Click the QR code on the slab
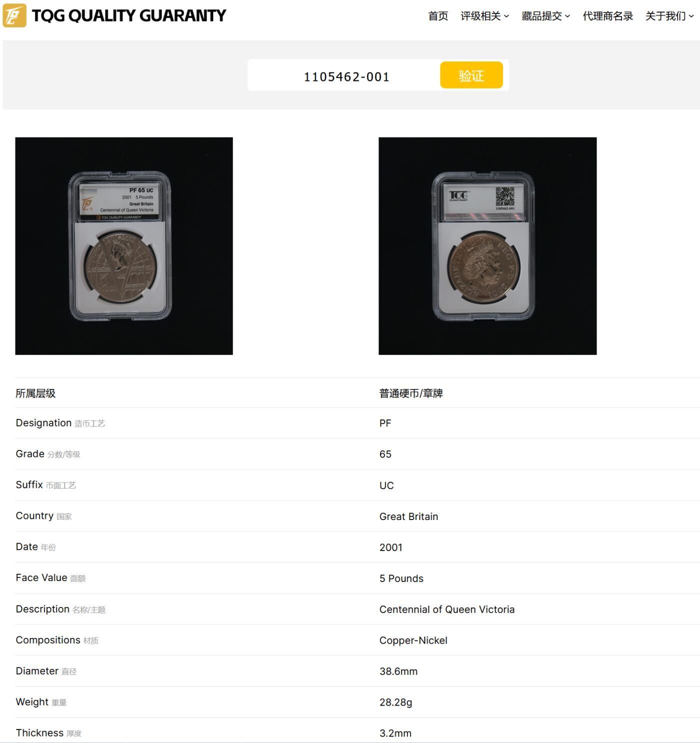The width and height of the screenshot is (700, 743). tap(505, 196)
